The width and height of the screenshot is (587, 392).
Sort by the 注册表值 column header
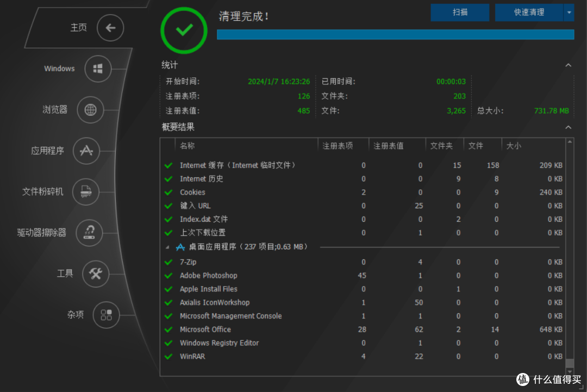(x=389, y=146)
